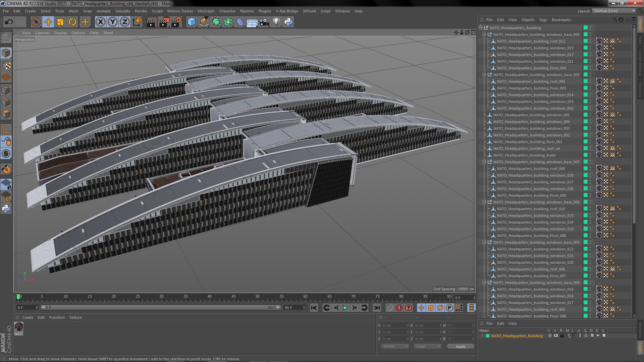Click the preview range slider bar
Screen dimensions: 644x362
point(161,307)
